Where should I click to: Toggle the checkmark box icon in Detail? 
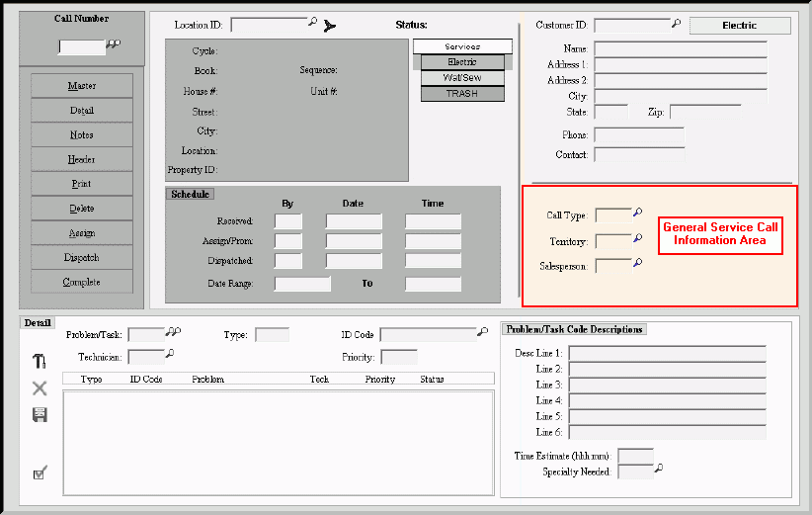tap(40, 473)
